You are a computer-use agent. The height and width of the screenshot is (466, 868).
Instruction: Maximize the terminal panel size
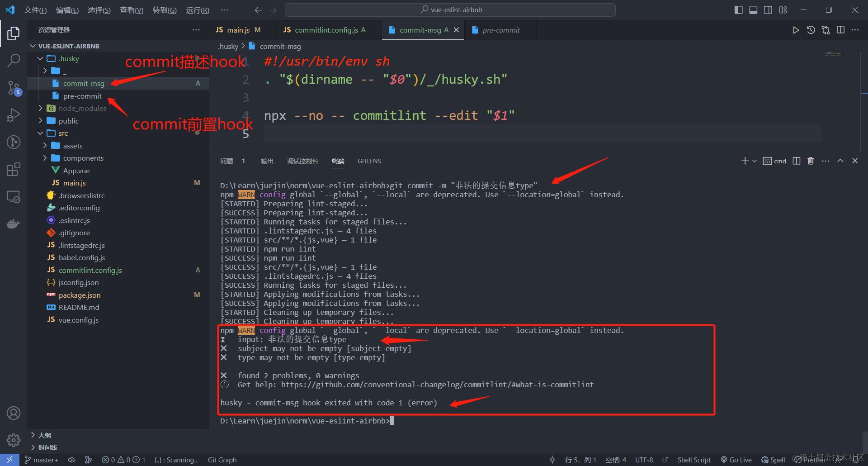pos(840,161)
